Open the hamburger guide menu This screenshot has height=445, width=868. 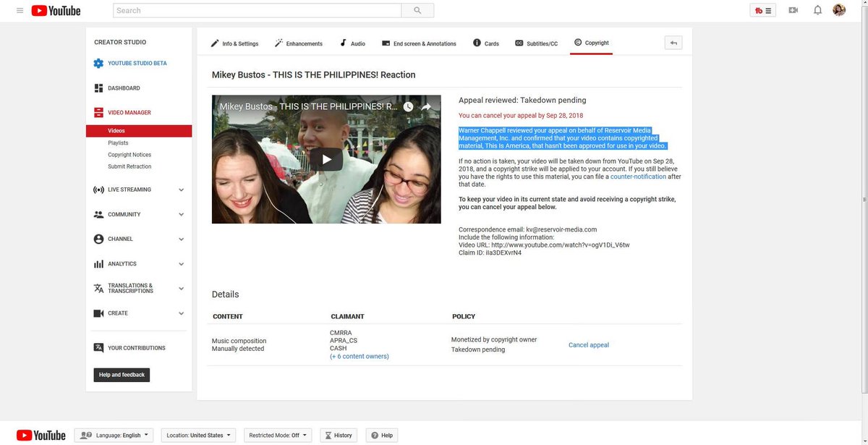tap(20, 11)
